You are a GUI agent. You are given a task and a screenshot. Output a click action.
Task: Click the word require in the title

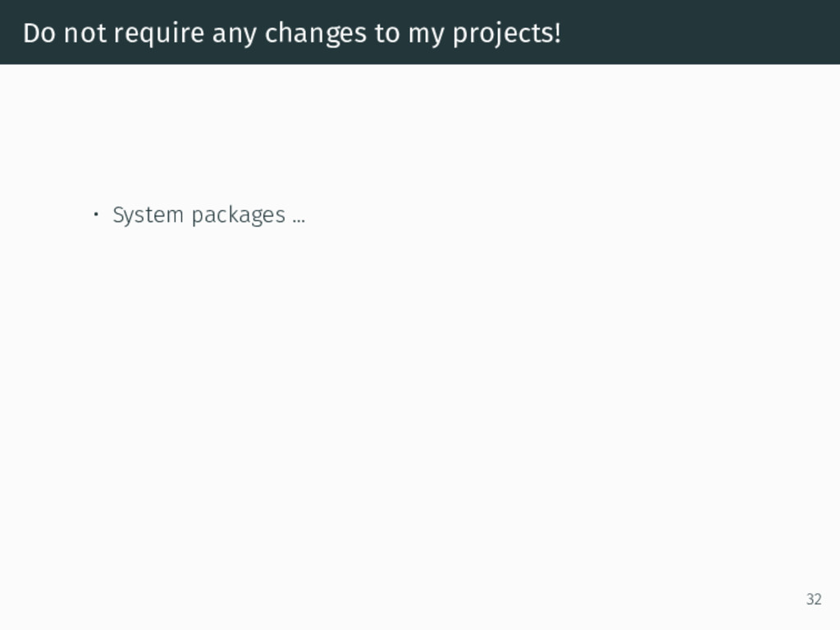(x=159, y=34)
